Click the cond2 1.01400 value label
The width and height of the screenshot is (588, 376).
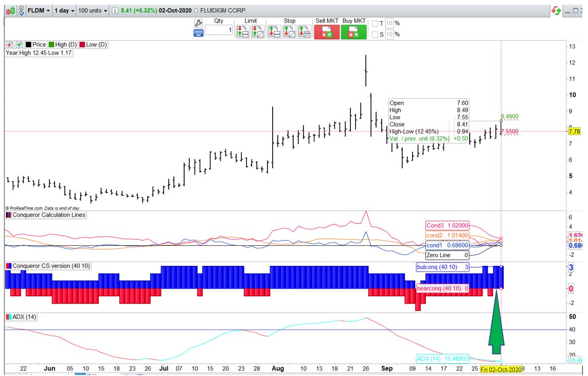coord(447,236)
